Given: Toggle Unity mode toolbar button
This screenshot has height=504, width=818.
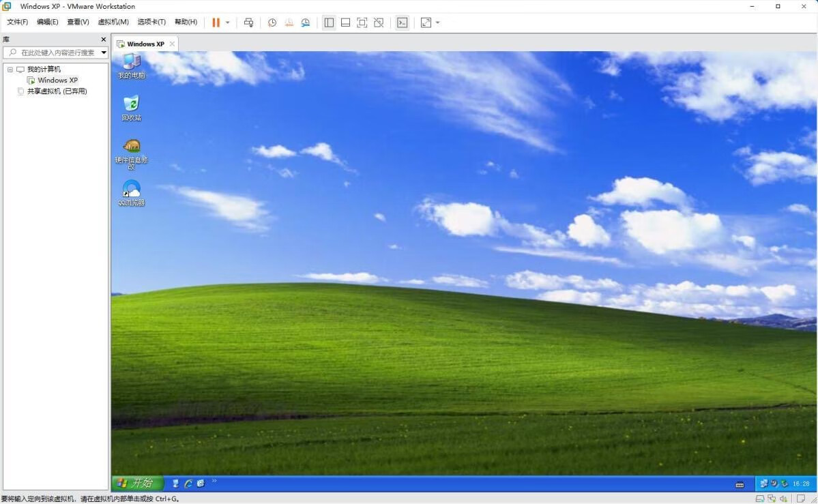Looking at the screenshot, I should point(379,23).
